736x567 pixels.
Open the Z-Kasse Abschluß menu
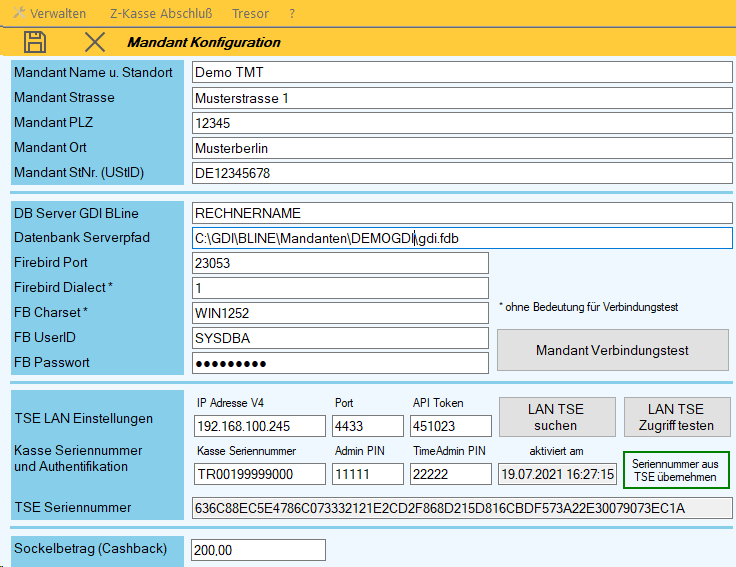[x=161, y=13]
